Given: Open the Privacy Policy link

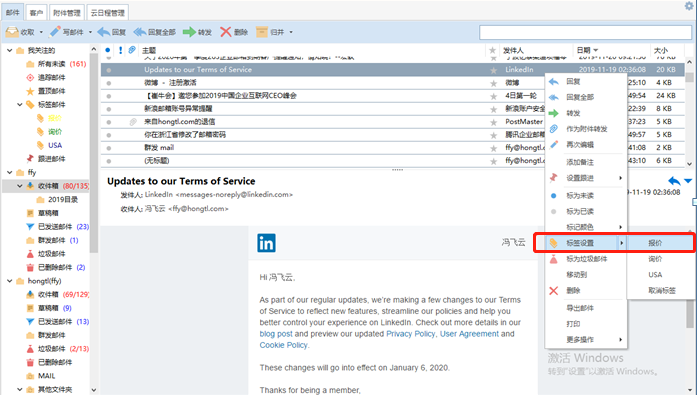Looking at the screenshot, I should click(x=410, y=334).
